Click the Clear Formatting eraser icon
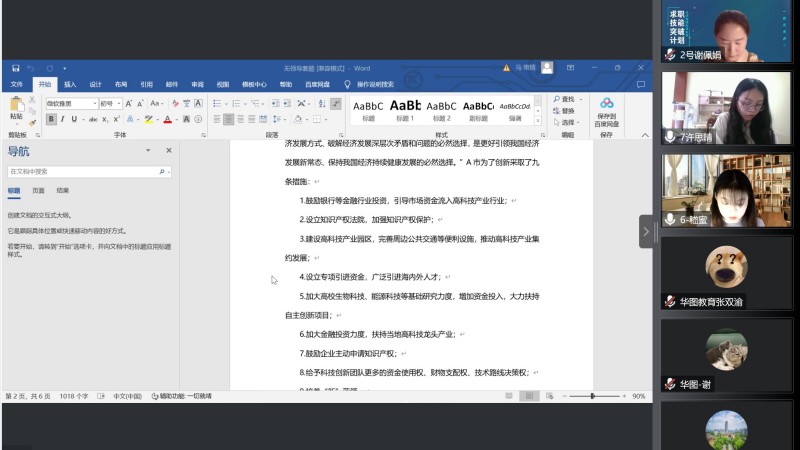Viewport: 800px width, 450px height. pyautogui.click(x=175, y=104)
